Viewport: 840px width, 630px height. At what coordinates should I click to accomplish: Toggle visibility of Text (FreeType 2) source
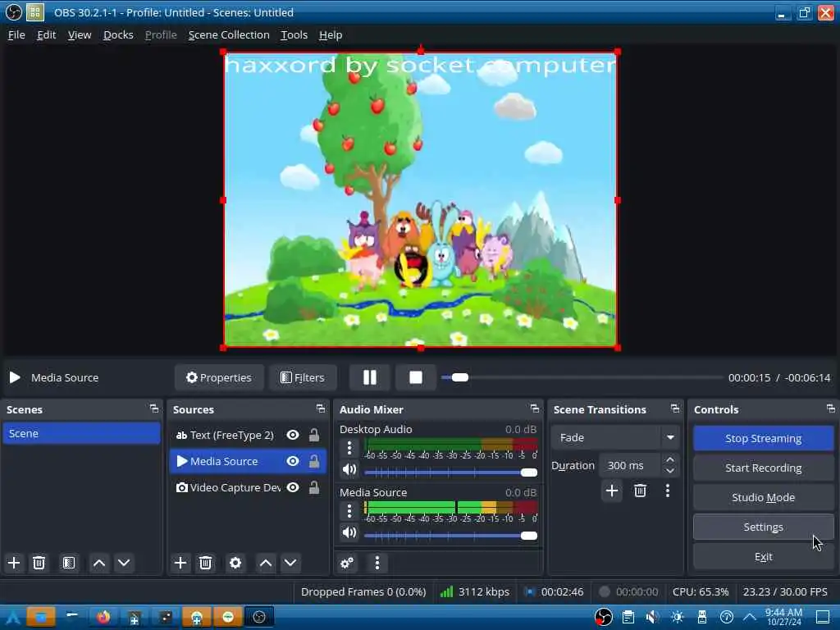293,435
